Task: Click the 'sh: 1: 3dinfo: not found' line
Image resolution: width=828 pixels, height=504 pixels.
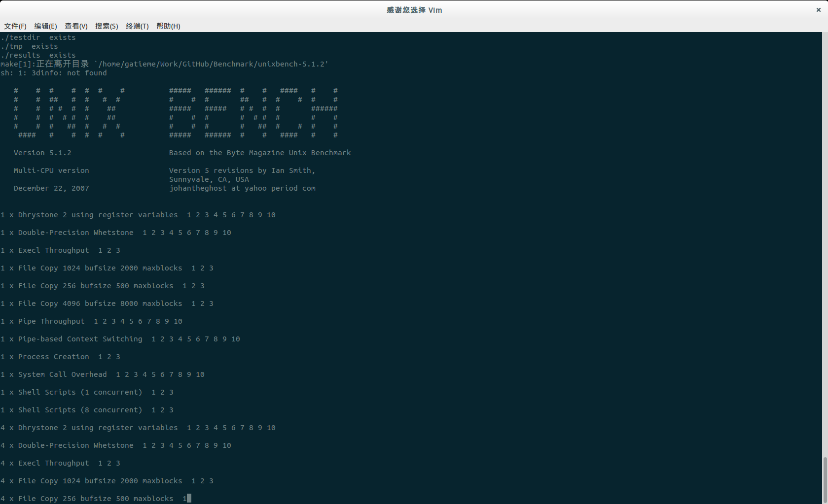Action: coord(54,73)
